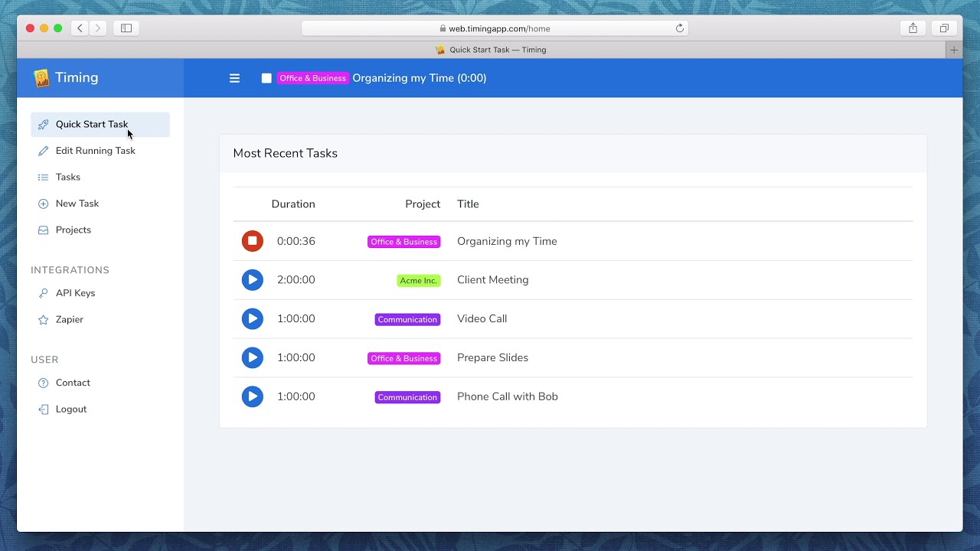Click the 'Client Meeting' title
The image size is (980, 551).
point(493,280)
